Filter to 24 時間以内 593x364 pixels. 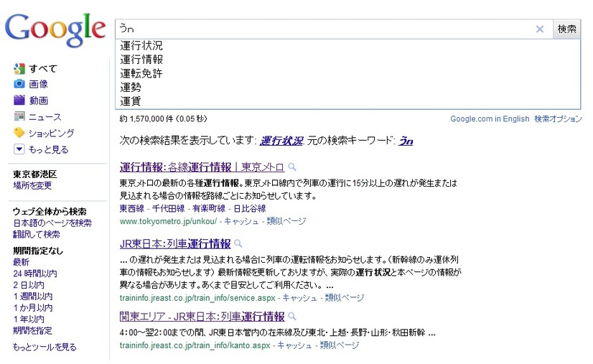tap(34, 274)
